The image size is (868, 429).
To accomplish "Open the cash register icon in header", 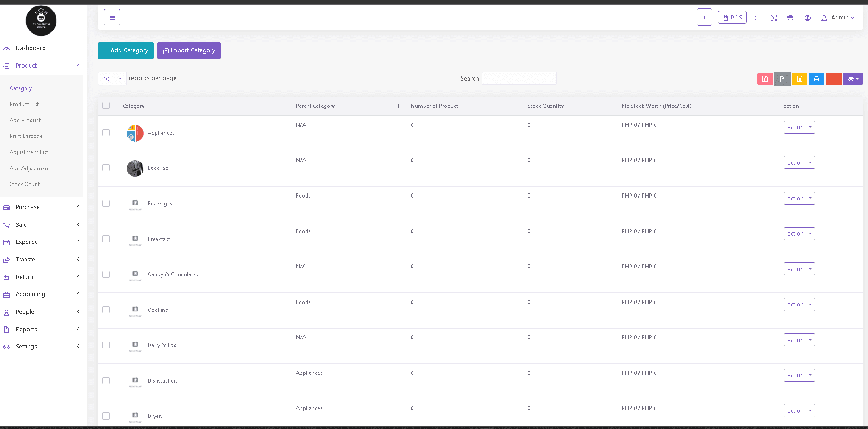I will coord(790,18).
